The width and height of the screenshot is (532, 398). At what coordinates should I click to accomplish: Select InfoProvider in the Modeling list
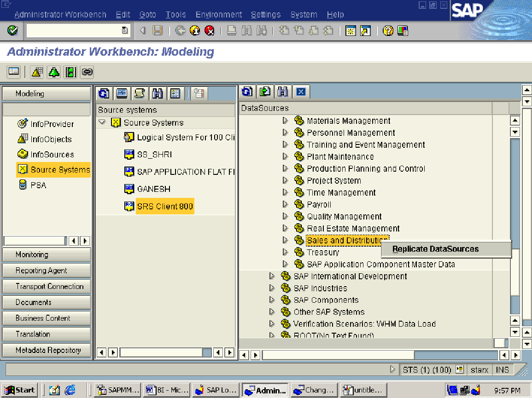point(52,124)
